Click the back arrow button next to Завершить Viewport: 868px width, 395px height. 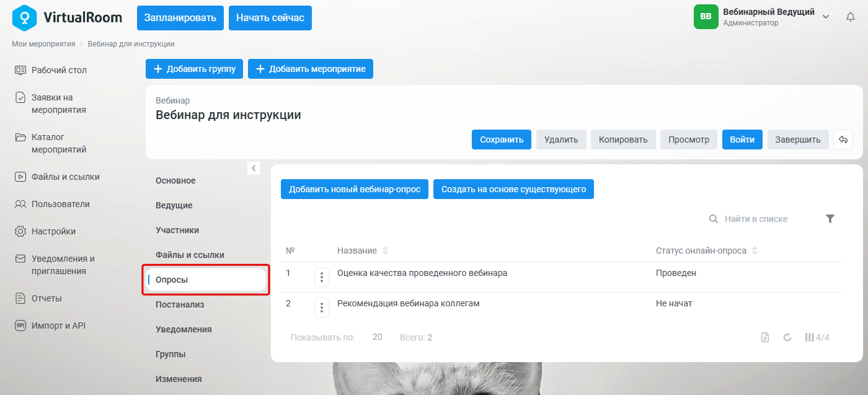(x=843, y=140)
